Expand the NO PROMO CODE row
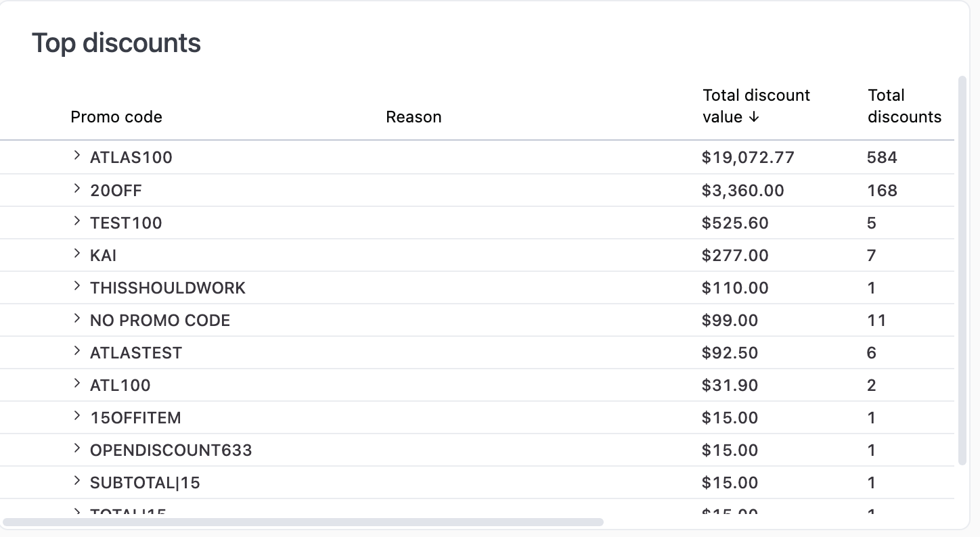Image resolution: width=980 pixels, height=537 pixels. click(x=76, y=319)
